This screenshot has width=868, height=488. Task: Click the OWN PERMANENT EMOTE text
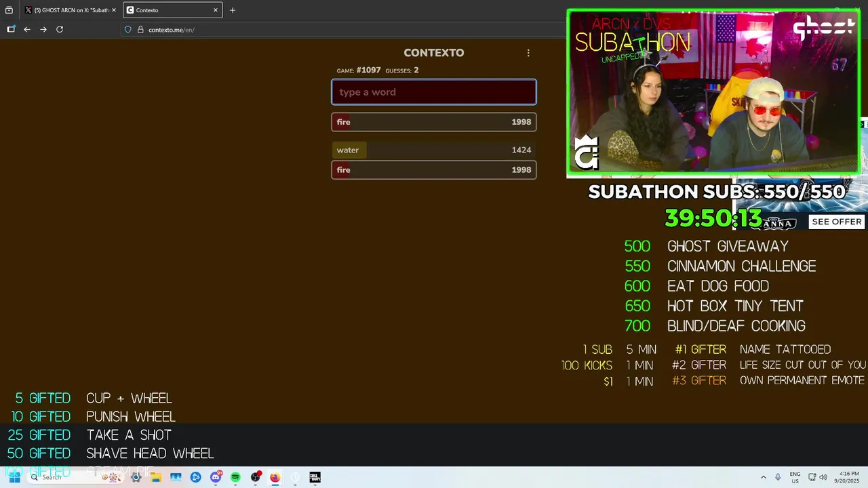[802, 381]
